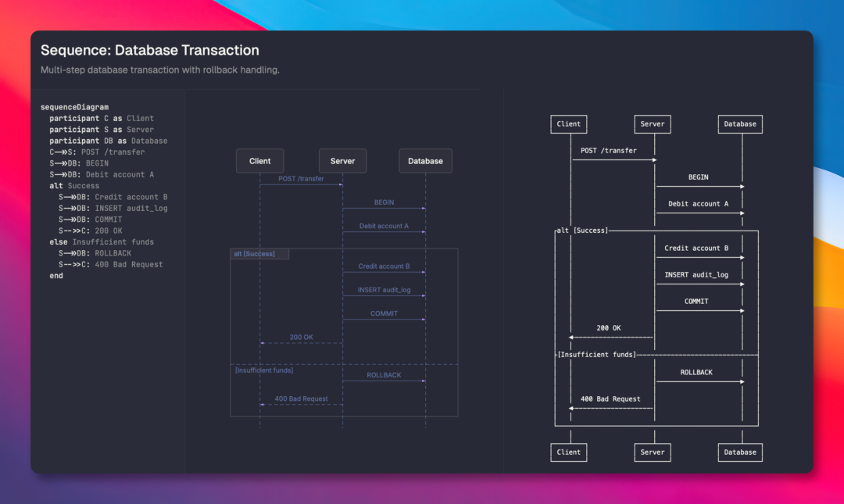This screenshot has height=504, width=844.
Task: Click the "COMMIT" message label in the rendered diagram
Action: (x=384, y=313)
